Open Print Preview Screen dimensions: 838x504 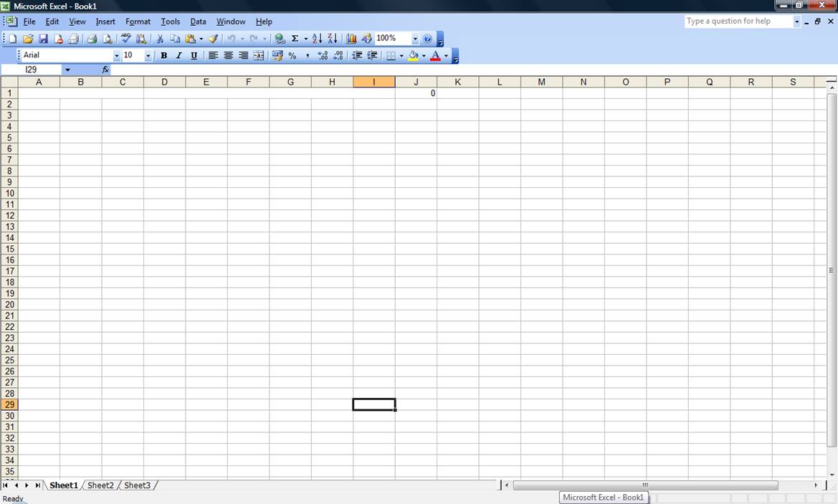(x=108, y=39)
